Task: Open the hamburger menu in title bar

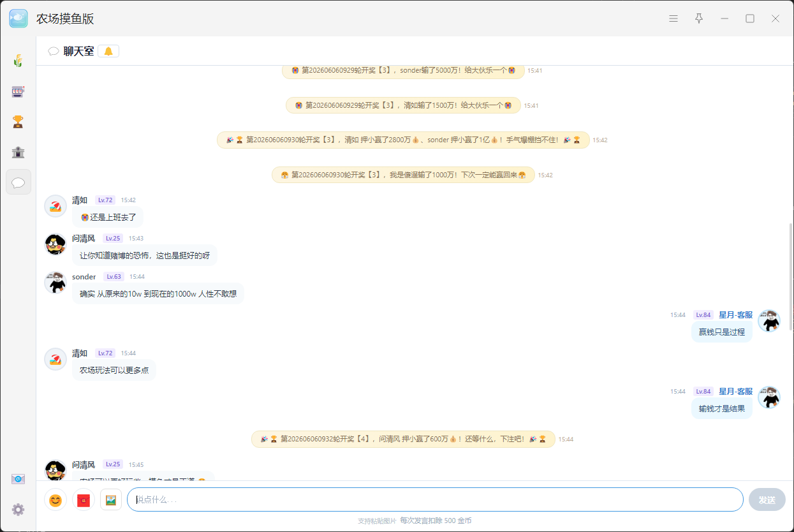Action: 673,18
